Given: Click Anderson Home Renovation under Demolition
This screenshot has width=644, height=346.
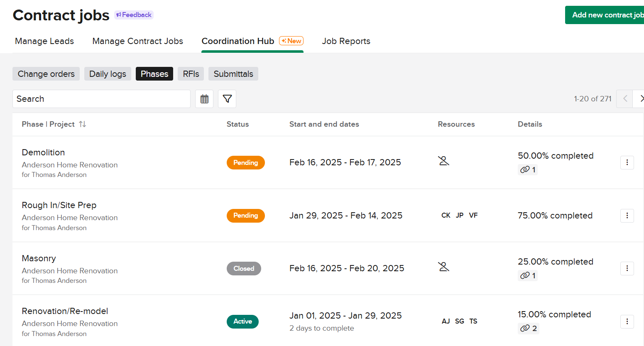Looking at the screenshot, I should click(x=70, y=165).
